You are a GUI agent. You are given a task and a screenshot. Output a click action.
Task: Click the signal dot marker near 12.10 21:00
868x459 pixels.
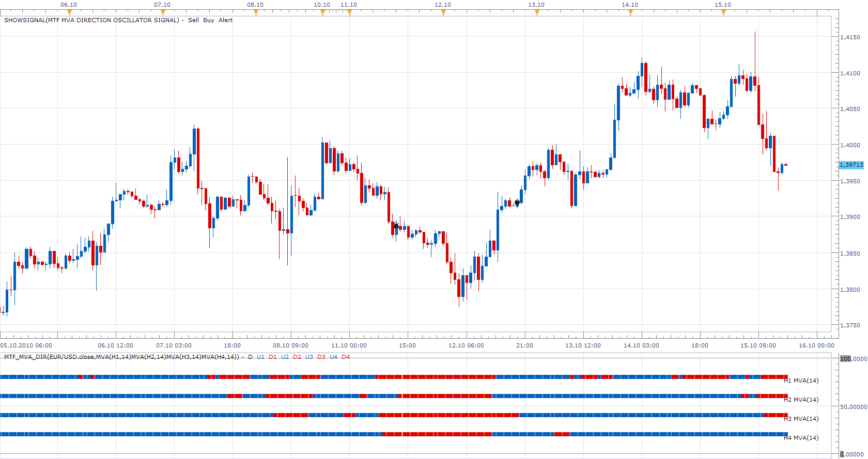(x=517, y=202)
